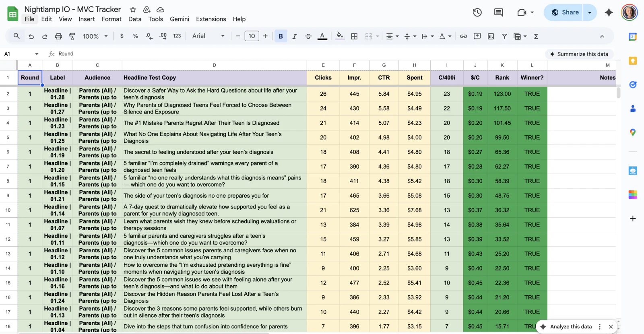644x334 pixels.
Task: Open the Insert menu
Action: tap(87, 19)
